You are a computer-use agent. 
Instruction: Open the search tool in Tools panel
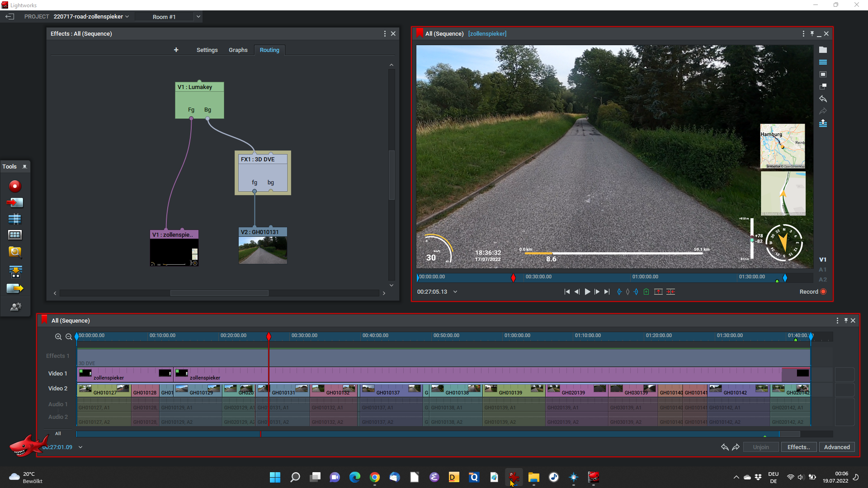coord(15,252)
